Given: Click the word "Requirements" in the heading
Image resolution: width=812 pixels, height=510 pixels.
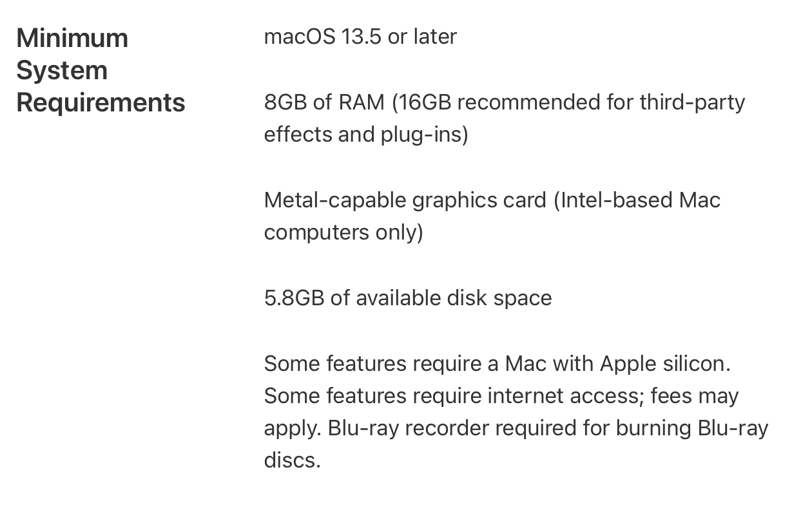Looking at the screenshot, I should tap(101, 102).
